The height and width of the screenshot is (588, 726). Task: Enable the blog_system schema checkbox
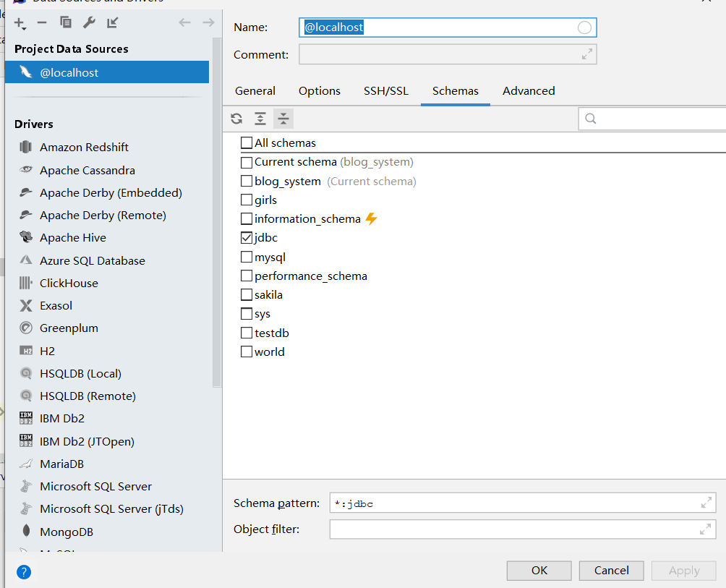point(247,181)
